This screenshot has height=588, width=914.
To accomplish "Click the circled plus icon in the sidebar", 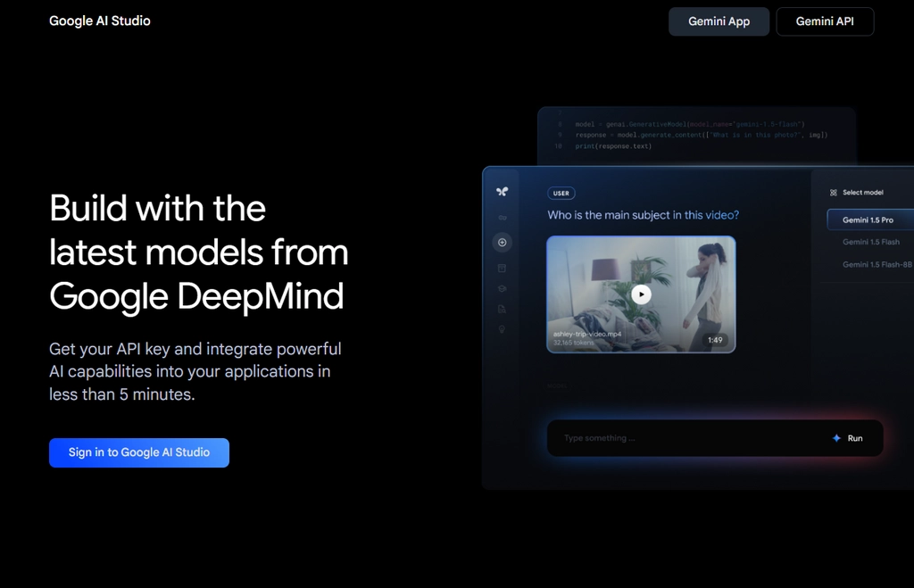I will coord(503,243).
